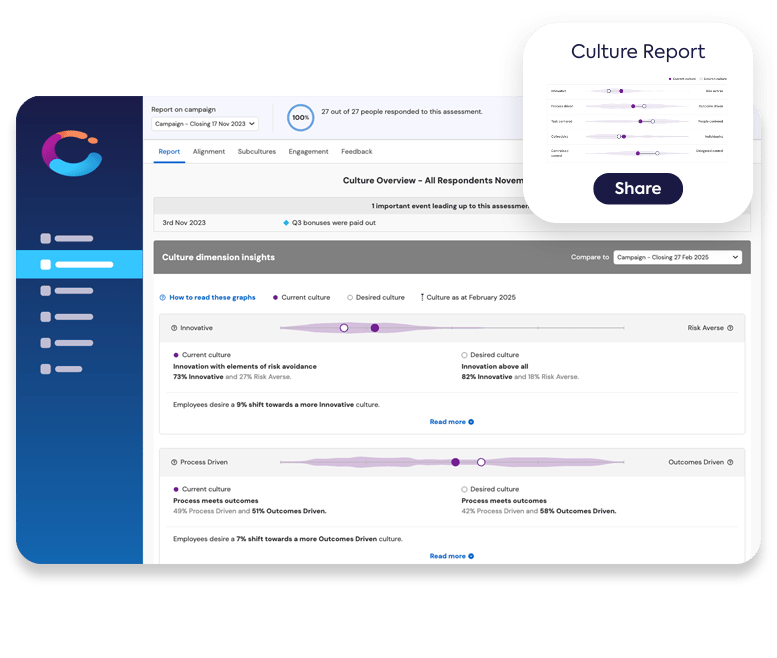Click the blue diamond event marker icon
777x658 pixels.
tap(286, 223)
